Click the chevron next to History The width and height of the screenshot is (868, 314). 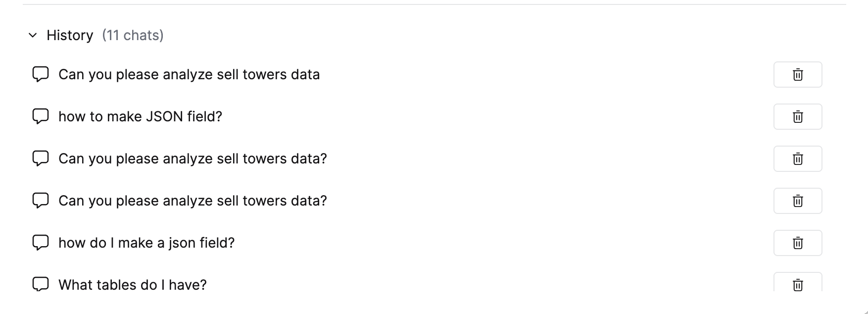(x=33, y=35)
